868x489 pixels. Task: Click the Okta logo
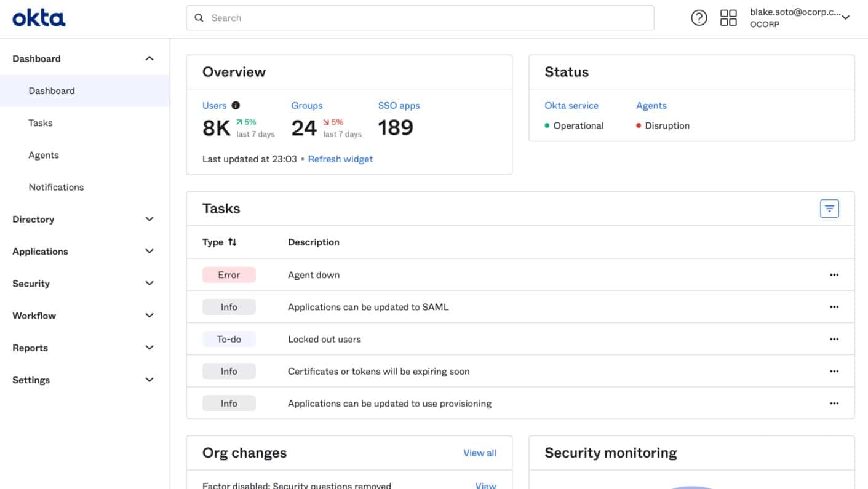click(39, 18)
